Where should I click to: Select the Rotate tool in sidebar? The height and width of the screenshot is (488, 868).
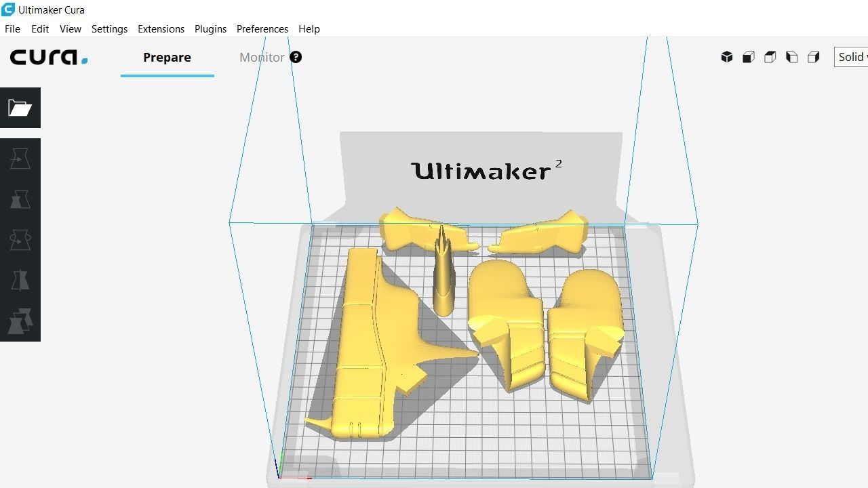[x=20, y=240]
